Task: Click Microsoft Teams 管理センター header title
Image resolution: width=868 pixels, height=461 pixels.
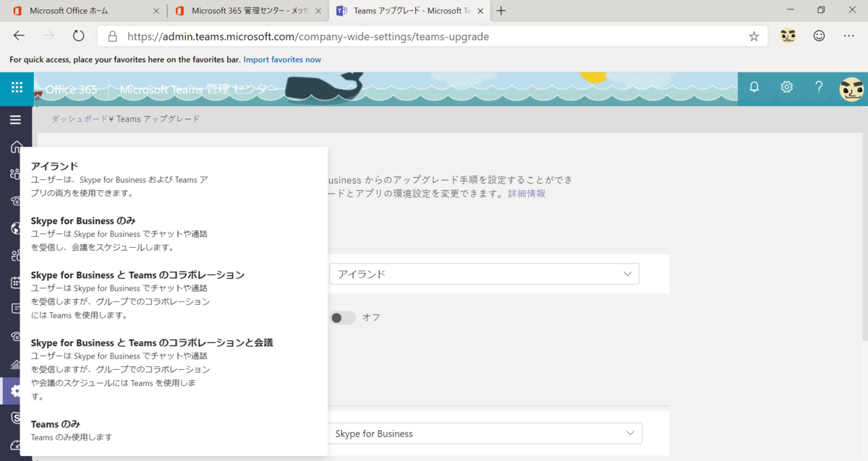Action: click(199, 89)
